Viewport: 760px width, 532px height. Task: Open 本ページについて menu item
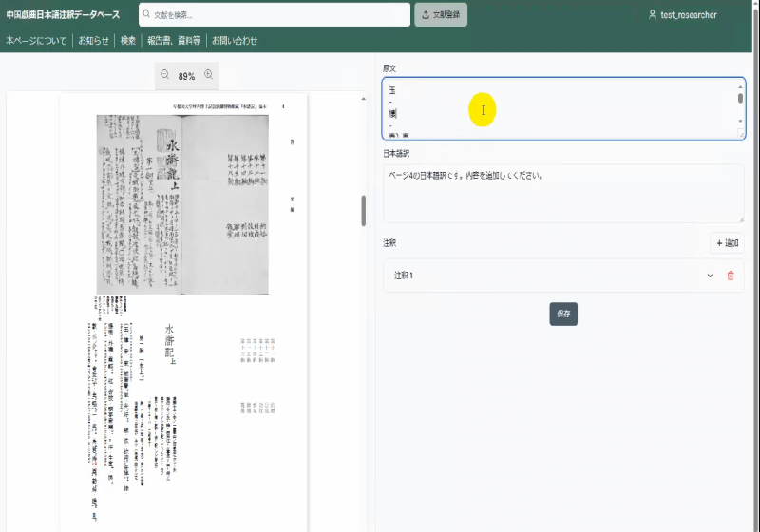tap(36, 41)
